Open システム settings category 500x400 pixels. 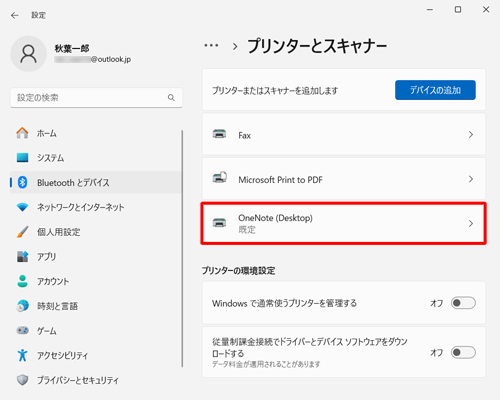(96, 157)
